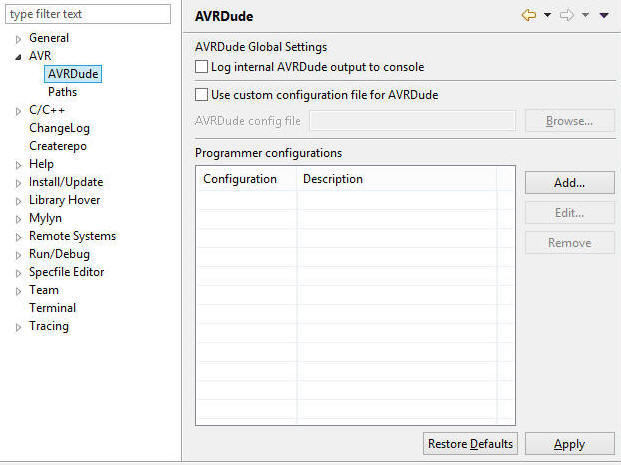The height and width of the screenshot is (465, 621).
Task: Expand the General preferences node
Action: tap(18, 38)
